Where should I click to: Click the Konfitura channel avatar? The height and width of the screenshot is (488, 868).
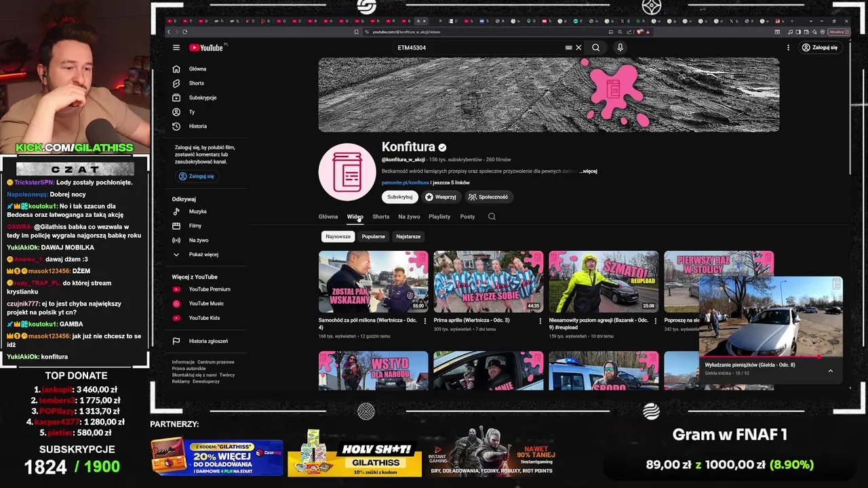[x=347, y=172]
